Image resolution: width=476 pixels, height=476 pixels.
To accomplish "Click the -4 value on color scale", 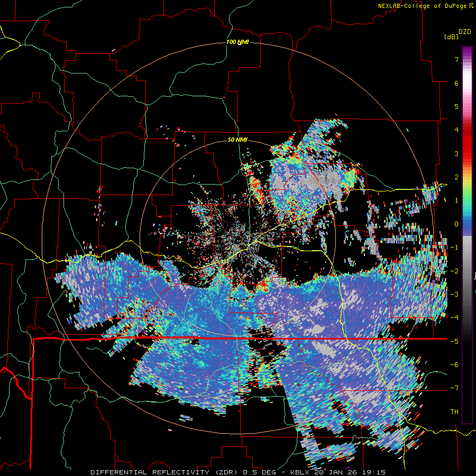I will [454, 318].
